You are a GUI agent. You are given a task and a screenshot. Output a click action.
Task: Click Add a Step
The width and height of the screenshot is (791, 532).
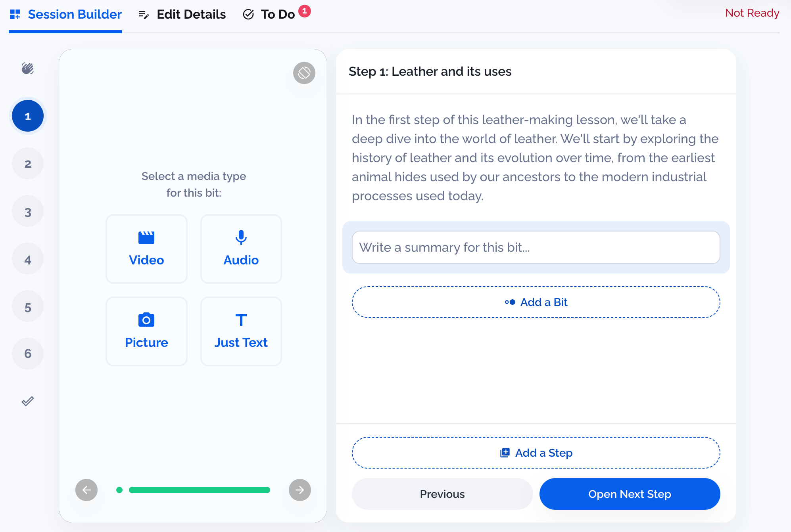[536, 453]
